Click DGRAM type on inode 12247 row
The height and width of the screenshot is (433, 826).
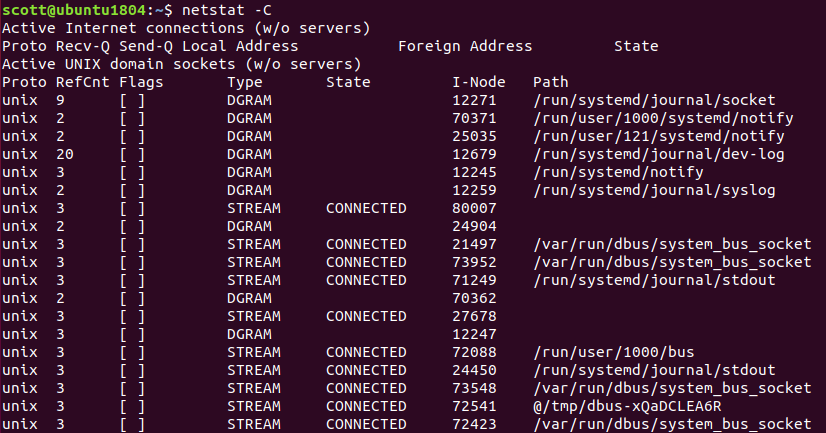[249, 334]
